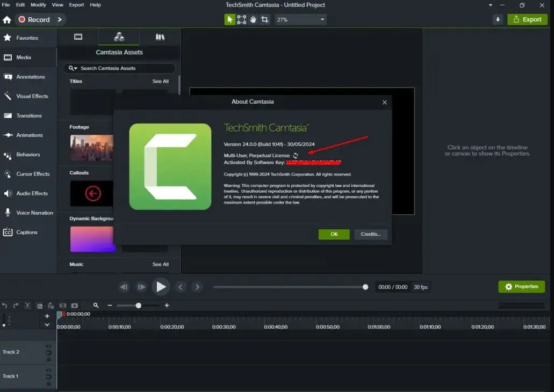Open the Edit menu
The height and width of the screenshot is (392, 554).
point(20,5)
